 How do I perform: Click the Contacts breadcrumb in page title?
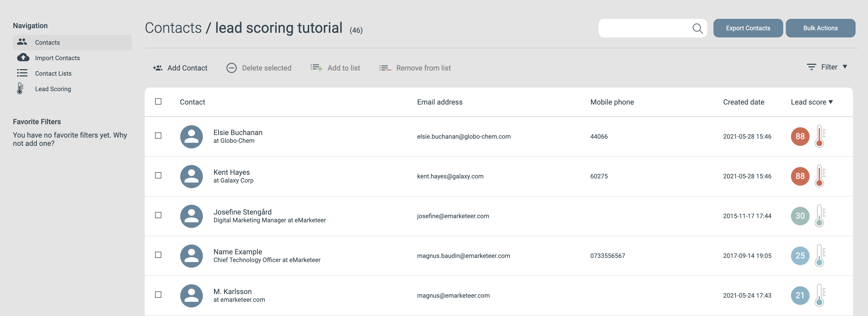coord(173,28)
